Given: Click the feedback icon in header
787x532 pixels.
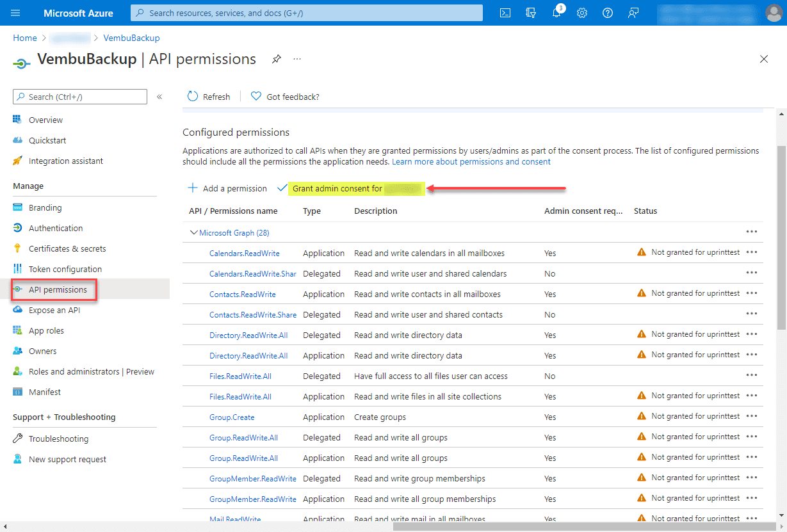Looking at the screenshot, I should pos(633,13).
